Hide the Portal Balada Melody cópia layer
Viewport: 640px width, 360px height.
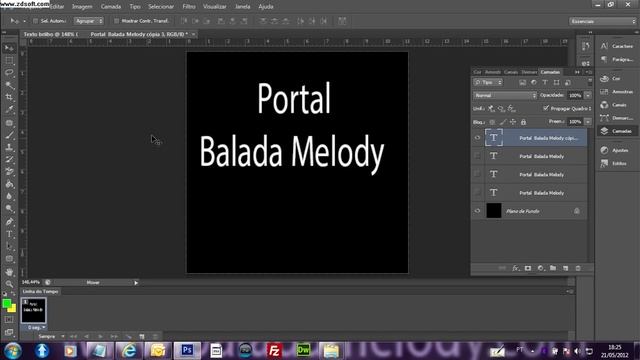coord(477,138)
